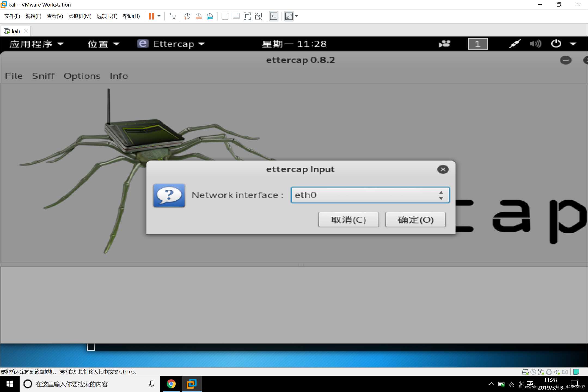Click the VMware pause virtual machine icon
This screenshot has width=588, height=392.
click(151, 16)
